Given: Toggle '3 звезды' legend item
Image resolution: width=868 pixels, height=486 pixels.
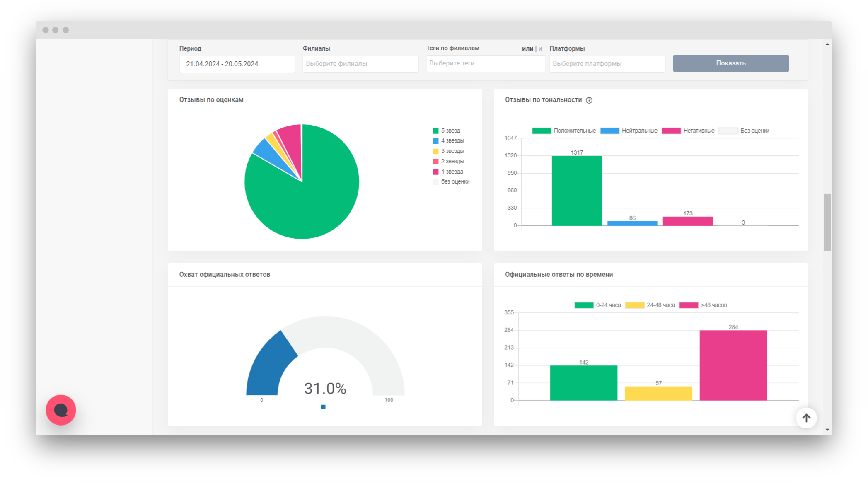Looking at the screenshot, I should (x=448, y=151).
